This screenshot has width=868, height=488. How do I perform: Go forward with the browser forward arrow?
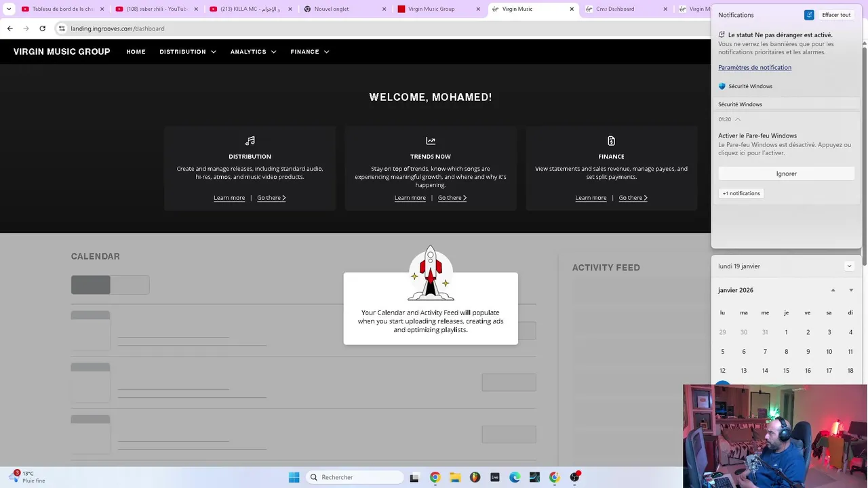(26, 28)
